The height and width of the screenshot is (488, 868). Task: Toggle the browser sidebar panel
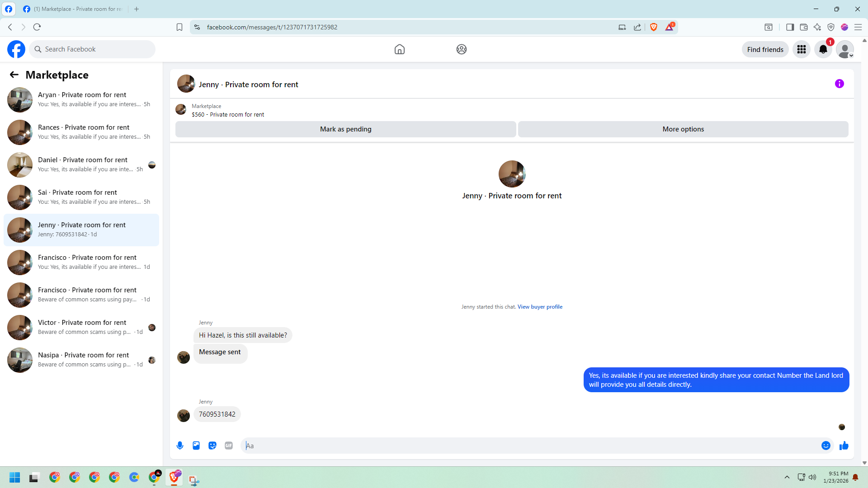790,27
